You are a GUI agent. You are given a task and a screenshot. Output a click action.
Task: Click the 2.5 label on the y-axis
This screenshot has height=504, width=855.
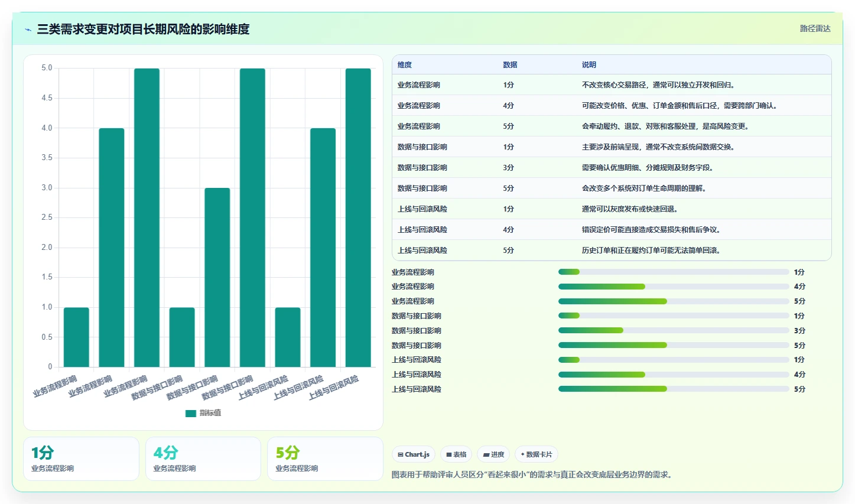[x=47, y=217]
